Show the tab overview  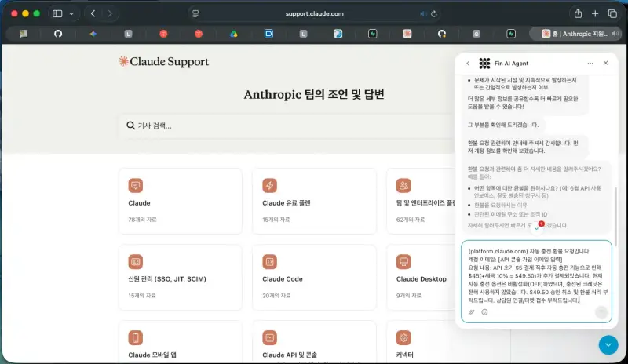pos(612,13)
